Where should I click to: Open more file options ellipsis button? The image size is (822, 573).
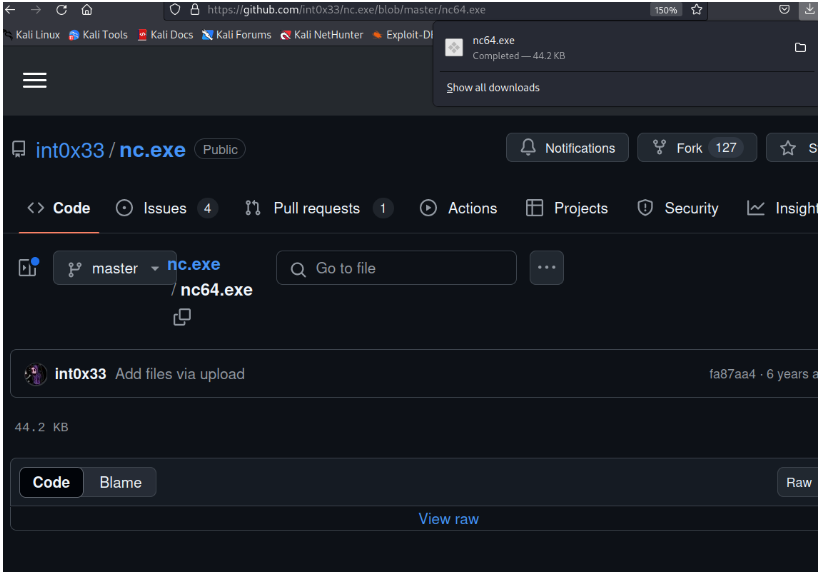[546, 268]
